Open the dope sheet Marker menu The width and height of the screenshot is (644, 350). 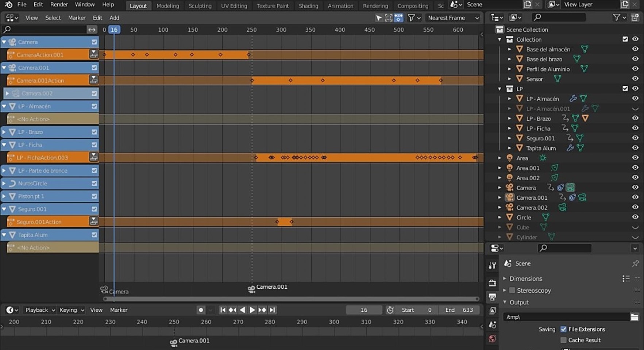(77, 18)
